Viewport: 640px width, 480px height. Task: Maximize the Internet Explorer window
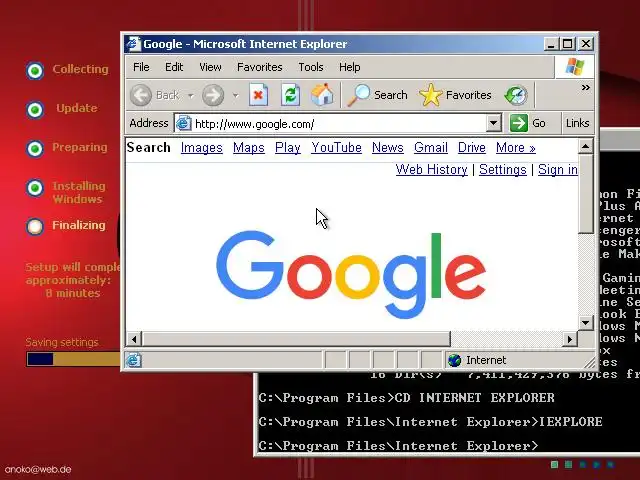567,44
